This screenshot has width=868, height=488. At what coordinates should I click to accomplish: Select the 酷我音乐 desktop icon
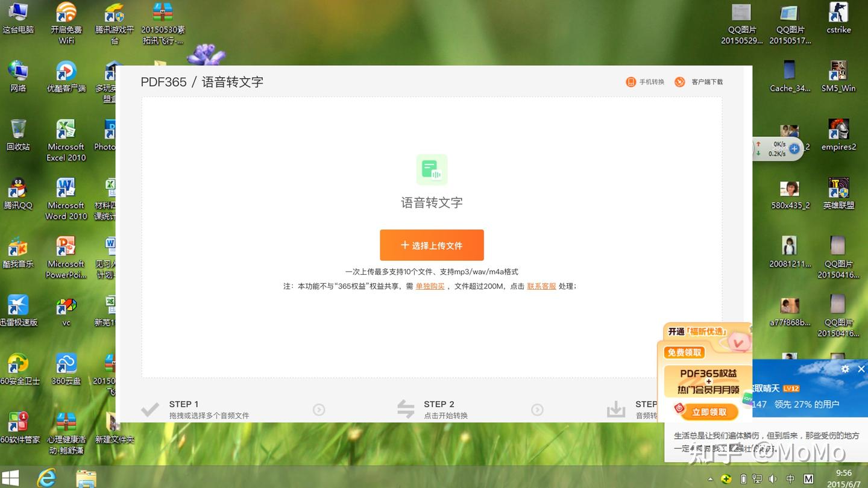(x=18, y=252)
